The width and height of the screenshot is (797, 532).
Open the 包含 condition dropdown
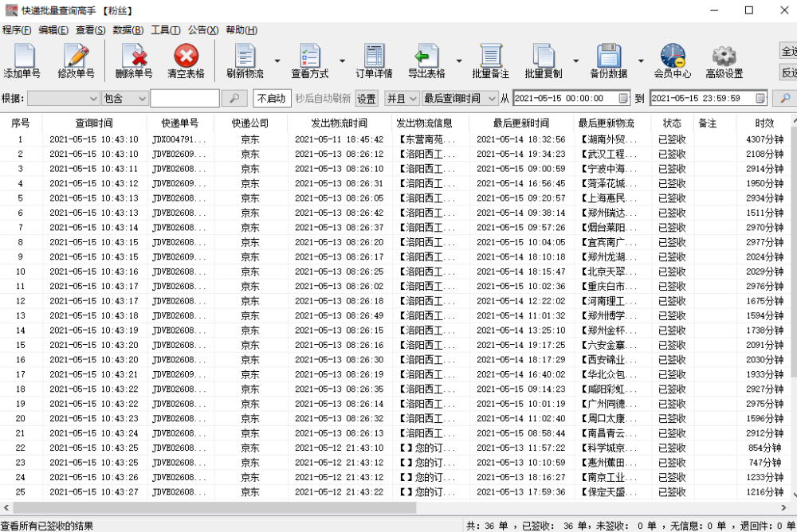[125, 98]
